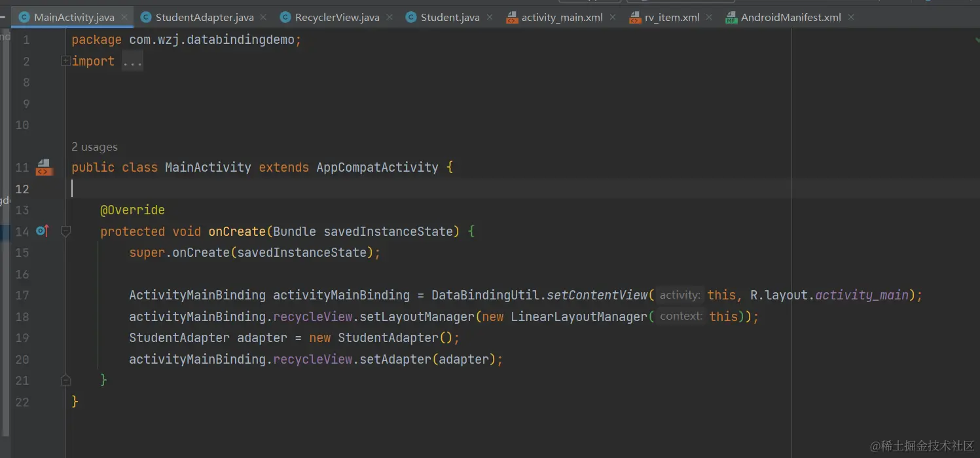Click the setContentView method name
Image resolution: width=980 pixels, height=458 pixels.
point(596,296)
